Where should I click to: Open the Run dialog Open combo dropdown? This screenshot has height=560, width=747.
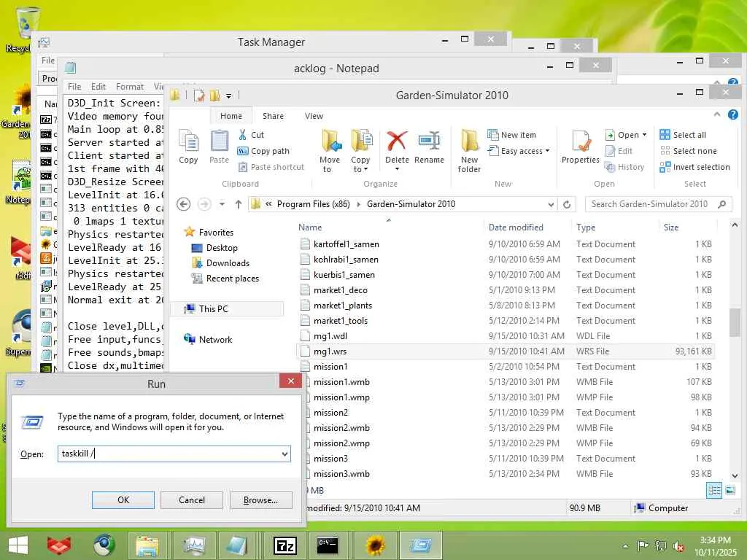[285, 454]
